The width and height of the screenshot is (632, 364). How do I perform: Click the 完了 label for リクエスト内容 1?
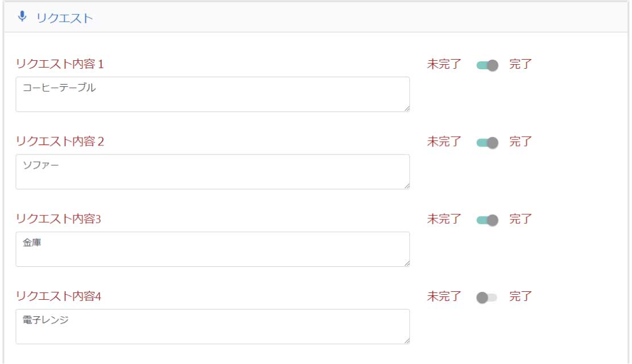coord(520,64)
